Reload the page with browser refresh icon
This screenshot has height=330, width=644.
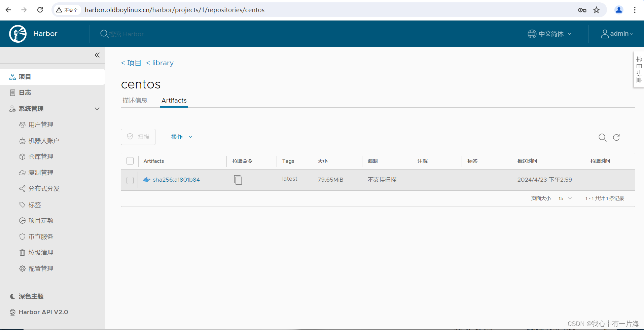40,10
